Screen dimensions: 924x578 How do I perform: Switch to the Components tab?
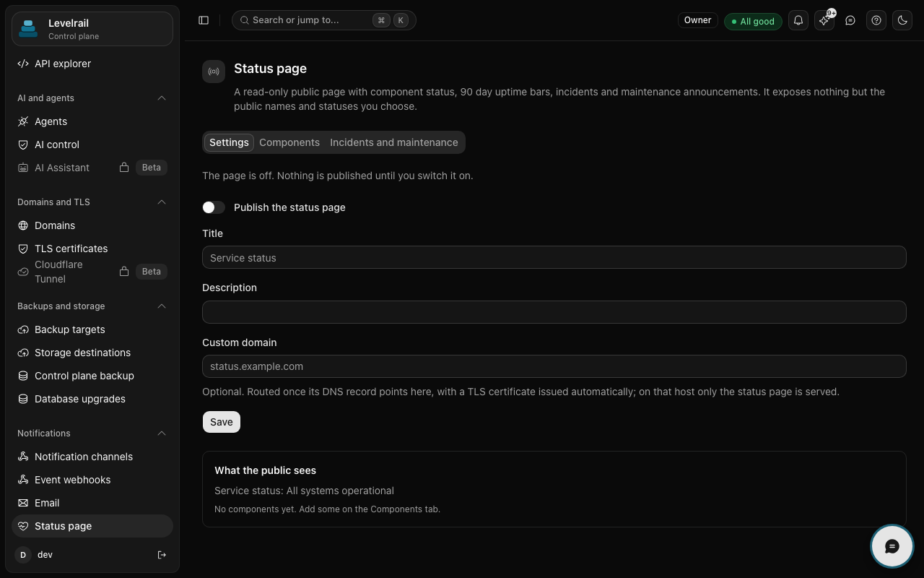click(289, 142)
